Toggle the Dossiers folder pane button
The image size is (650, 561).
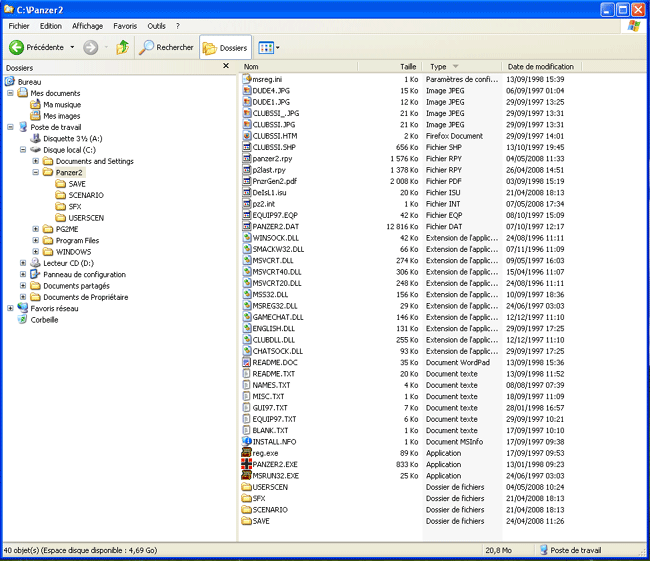[x=225, y=48]
